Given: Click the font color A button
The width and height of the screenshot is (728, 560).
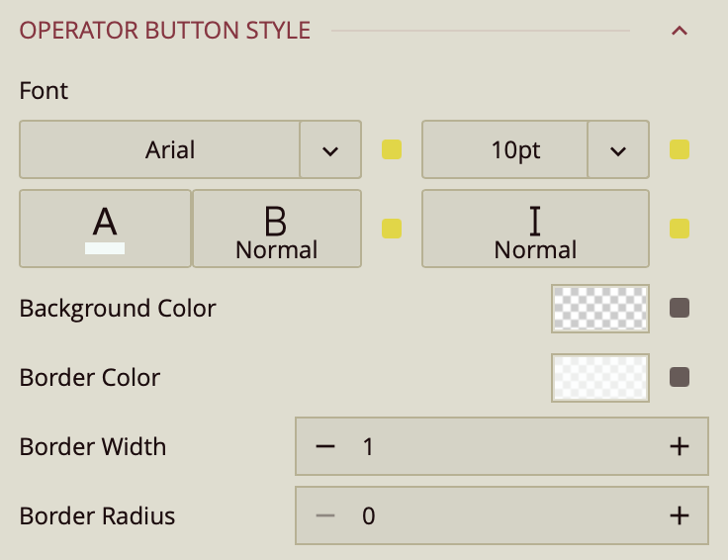Looking at the screenshot, I should point(105,229).
